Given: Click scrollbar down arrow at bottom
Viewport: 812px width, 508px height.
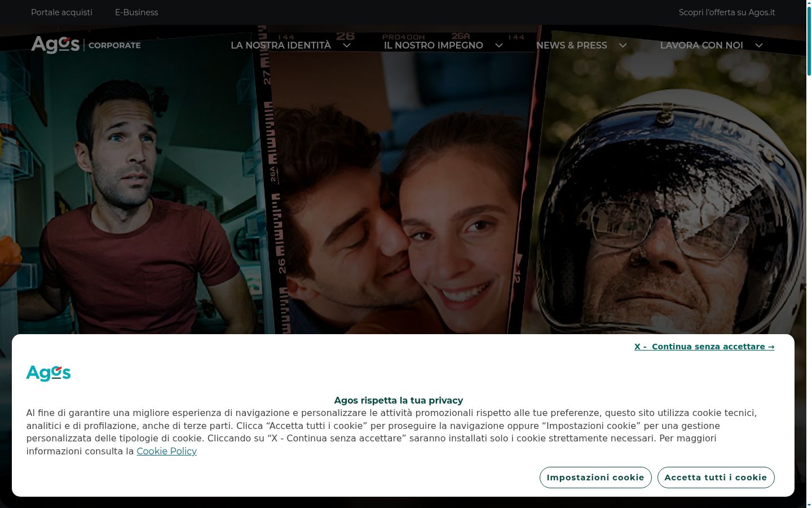Looking at the screenshot, I should tap(809, 505).
